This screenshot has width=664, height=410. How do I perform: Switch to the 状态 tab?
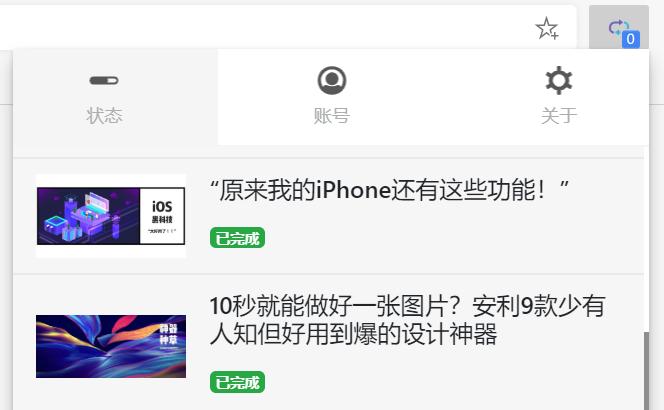(104, 97)
